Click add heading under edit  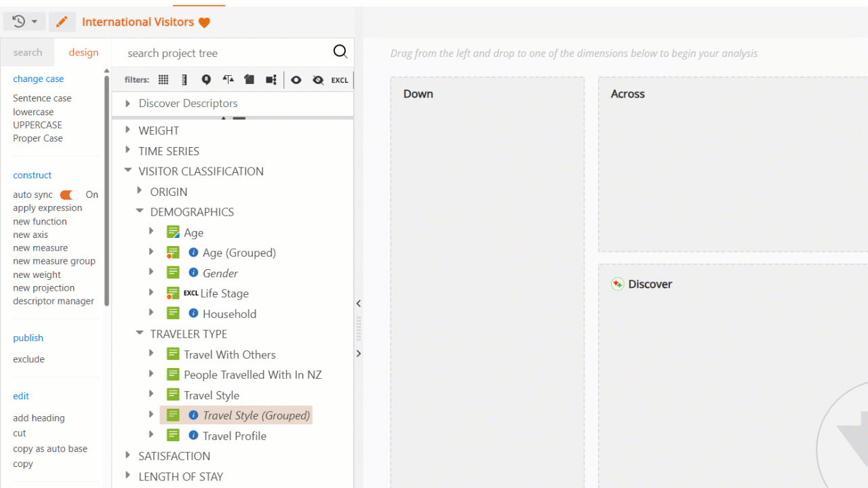click(x=39, y=418)
